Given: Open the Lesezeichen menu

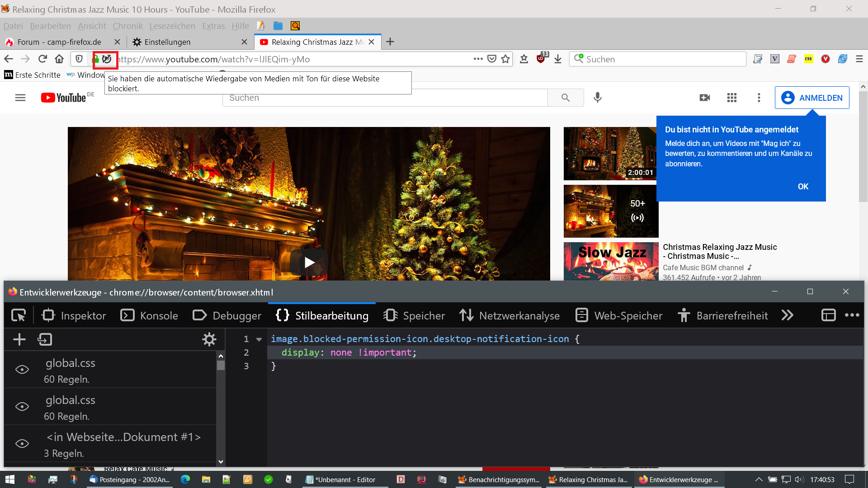Looking at the screenshot, I should [172, 26].
